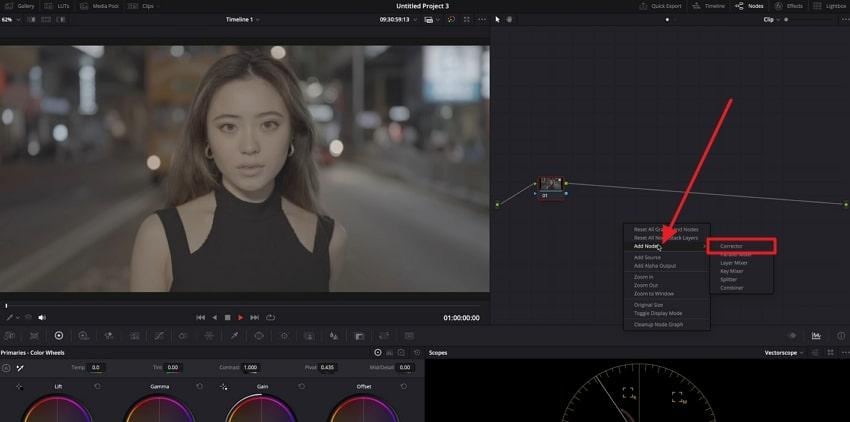Screen dimensions: 850x422
Task: Reset the Lift color wheel
Action: tap(98, 386)
